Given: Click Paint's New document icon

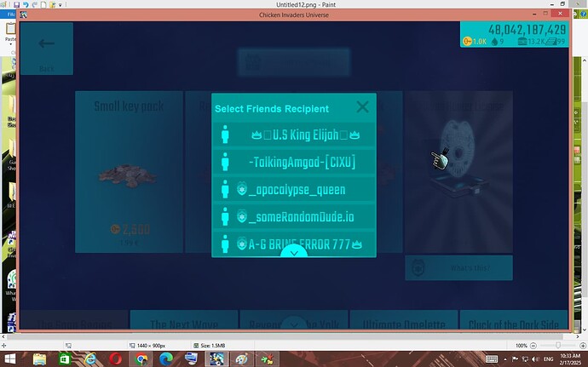Looking at the screenshot, I should click(x=43, y=4).
